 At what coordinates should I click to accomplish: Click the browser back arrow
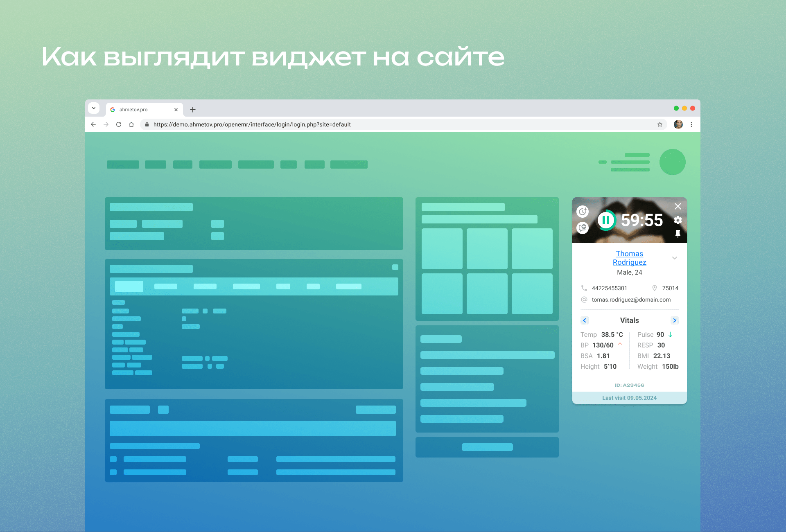pyautogui.click(x=93, y=124)
